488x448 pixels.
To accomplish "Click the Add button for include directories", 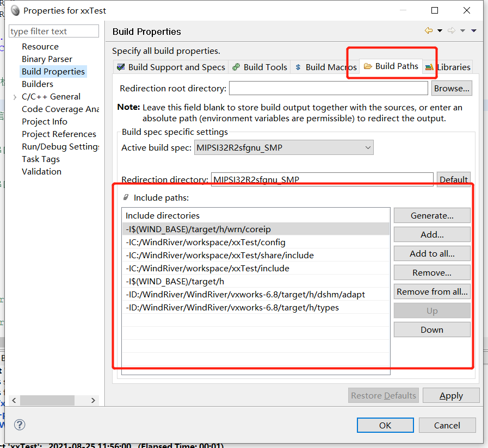I will (x=431, y=234).
